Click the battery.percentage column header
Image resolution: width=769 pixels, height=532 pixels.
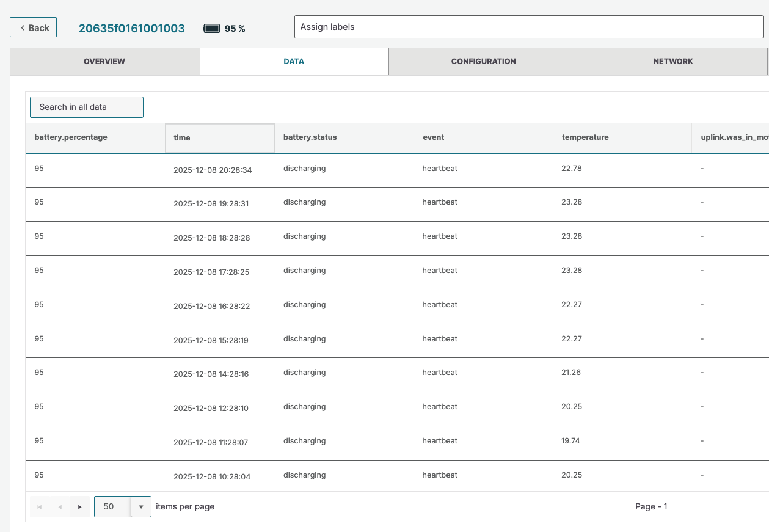coord(71,137)
